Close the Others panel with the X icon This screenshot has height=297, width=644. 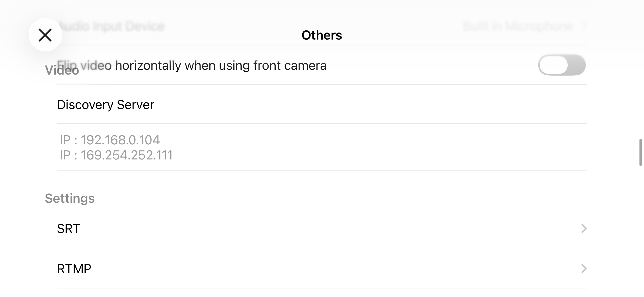(45, 35)
